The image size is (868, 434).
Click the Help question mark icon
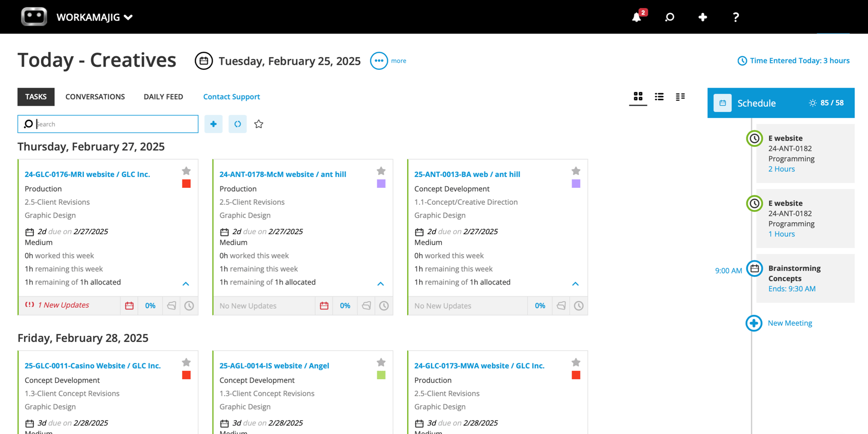(x=735, y=16)
